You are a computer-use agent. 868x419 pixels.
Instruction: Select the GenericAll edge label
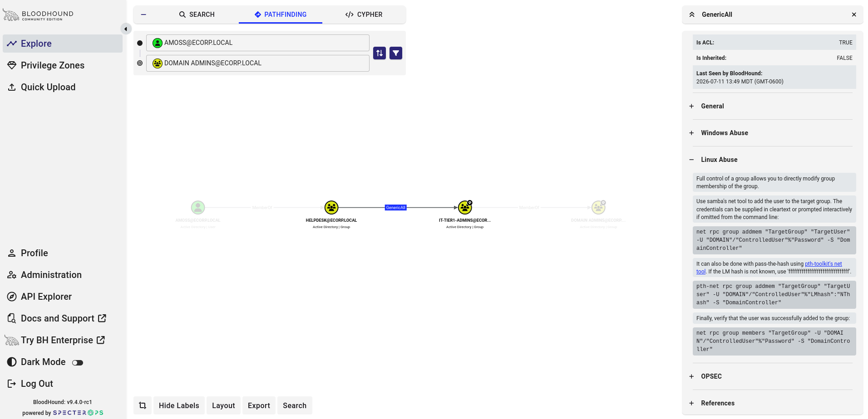click(396, 208)
